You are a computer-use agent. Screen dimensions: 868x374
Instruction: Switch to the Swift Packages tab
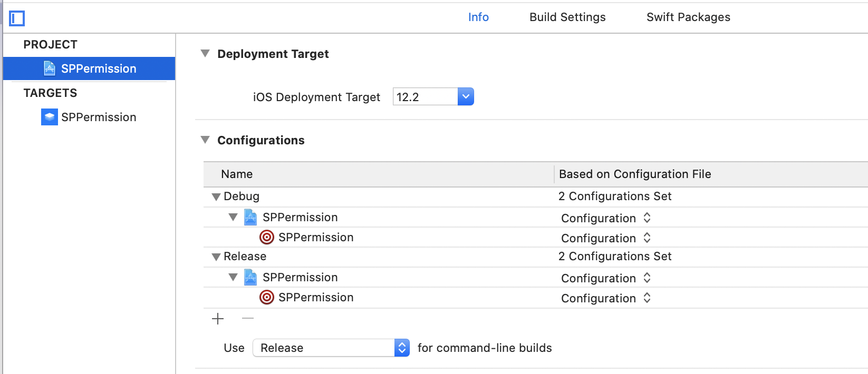tap(688, 17)
